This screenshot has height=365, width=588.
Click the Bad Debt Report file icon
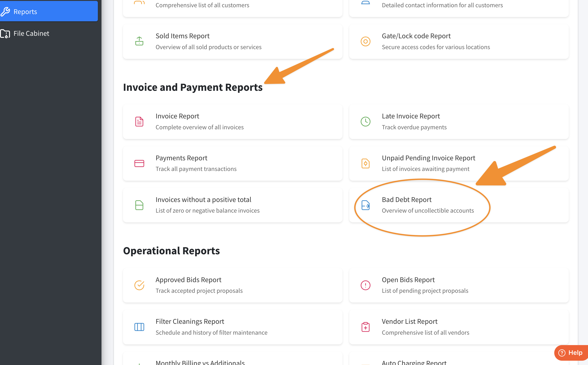pos(365,205)
